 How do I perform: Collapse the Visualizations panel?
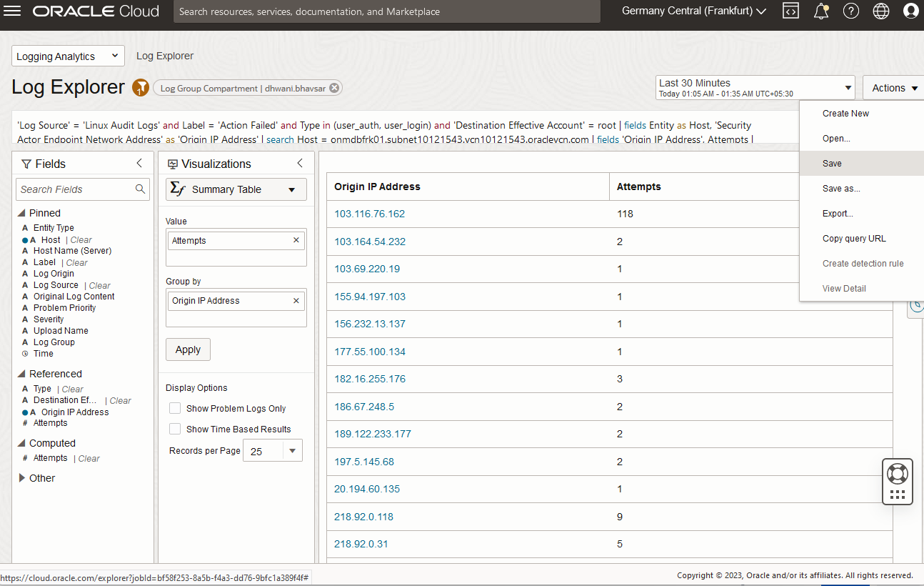(x=300, y=164)
